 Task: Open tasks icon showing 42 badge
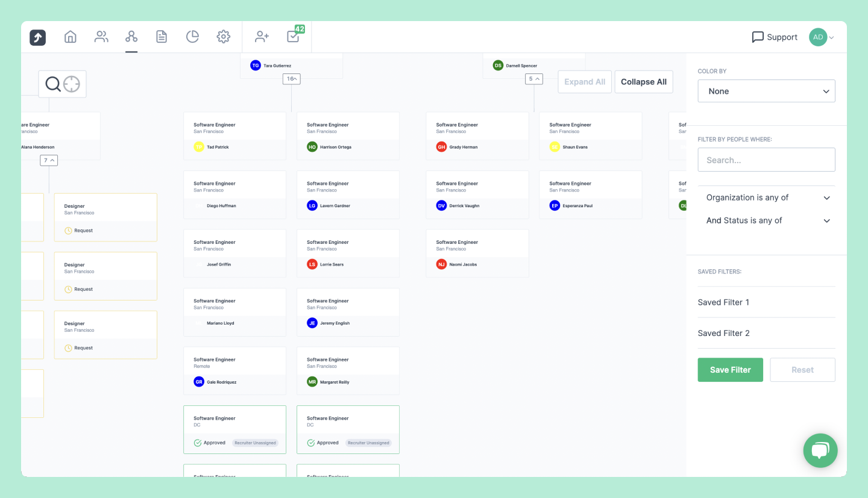click(x=293, y=37)
